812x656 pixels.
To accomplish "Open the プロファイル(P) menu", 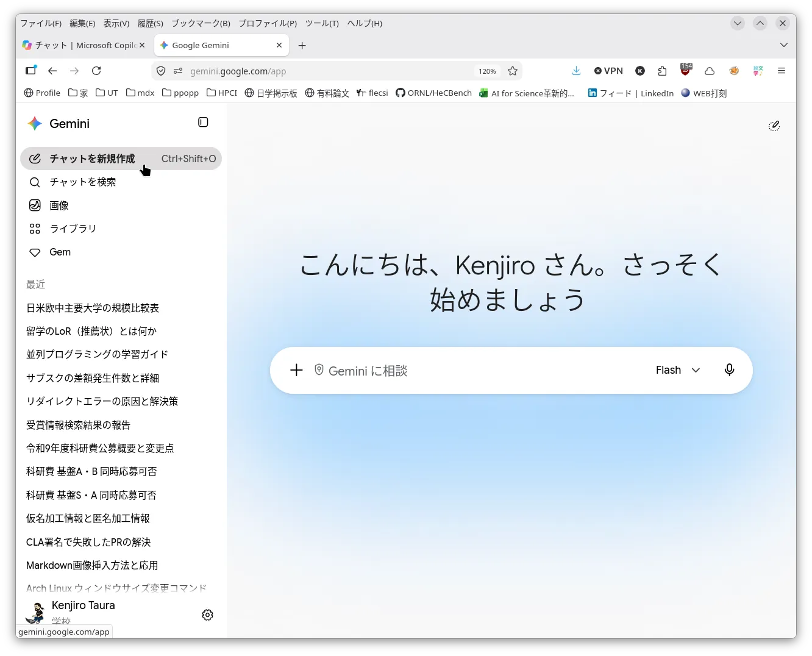I will (x=268, y=23).
